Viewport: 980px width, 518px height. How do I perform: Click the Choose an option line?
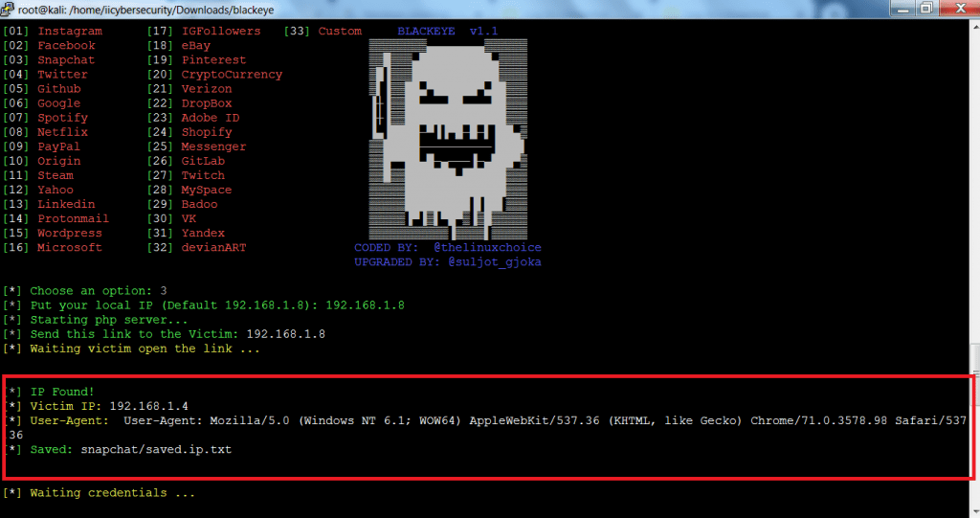tap(85, 290)
